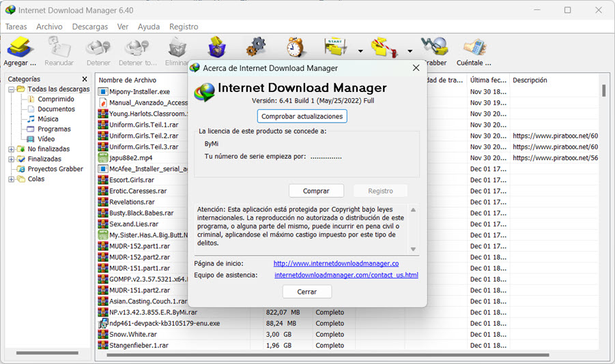Select the Música category
Viewport: 615px width, 364px height.
[48, 119]
